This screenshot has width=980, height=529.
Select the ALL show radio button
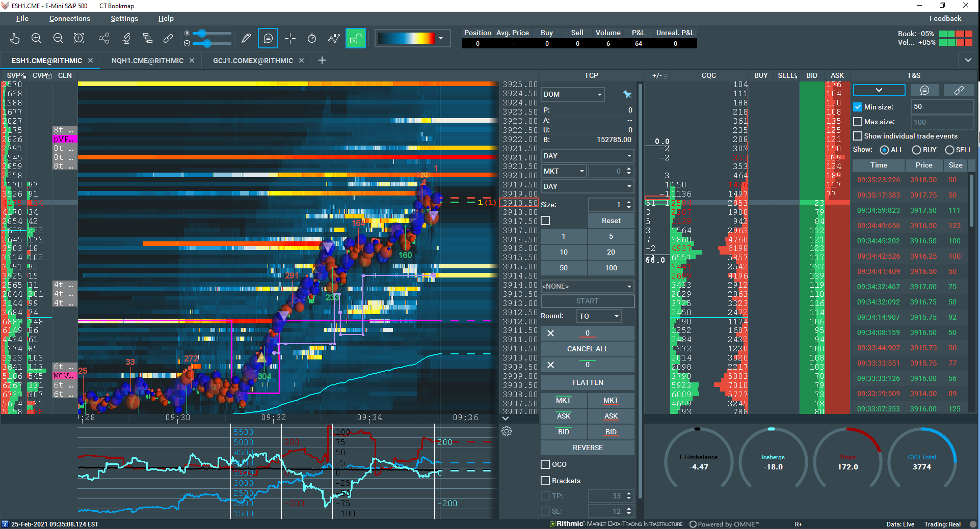(885, 150)
